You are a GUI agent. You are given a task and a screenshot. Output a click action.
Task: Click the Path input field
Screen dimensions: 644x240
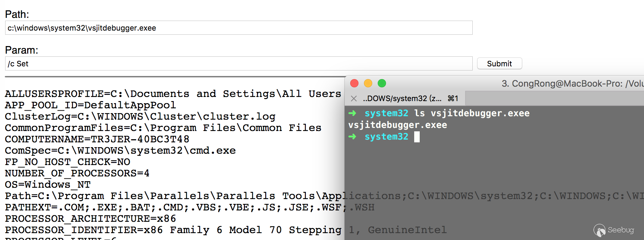[238, 28]
